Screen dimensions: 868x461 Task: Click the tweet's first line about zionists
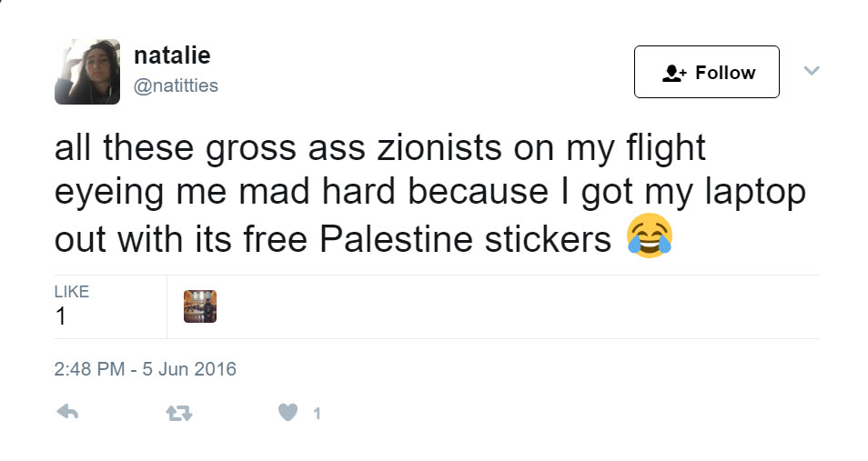[379, 148]
